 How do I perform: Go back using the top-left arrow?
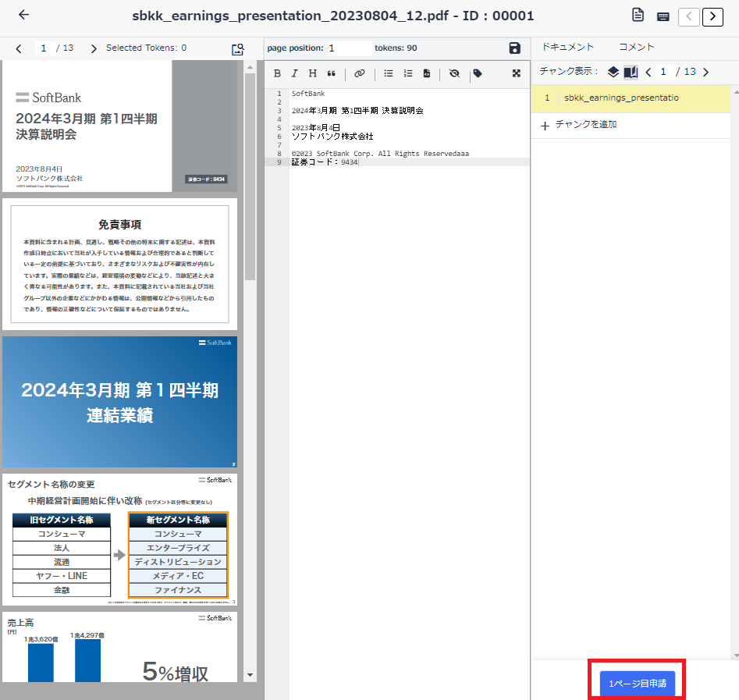[x=23, y=15]
